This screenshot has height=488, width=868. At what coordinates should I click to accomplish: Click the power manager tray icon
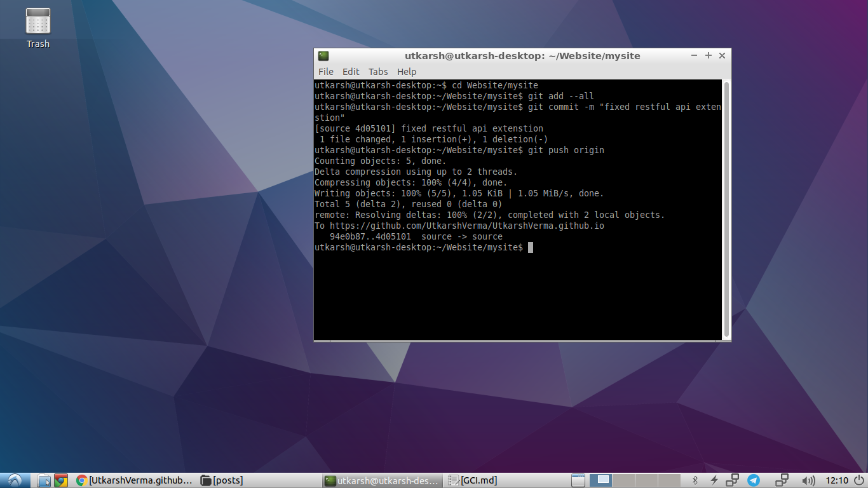pos(714,480)
